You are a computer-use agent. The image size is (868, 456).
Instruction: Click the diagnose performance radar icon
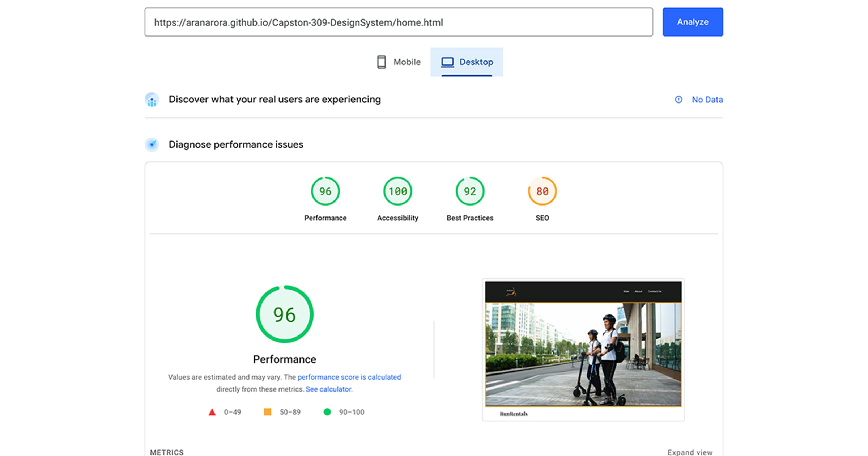point(152,144)
